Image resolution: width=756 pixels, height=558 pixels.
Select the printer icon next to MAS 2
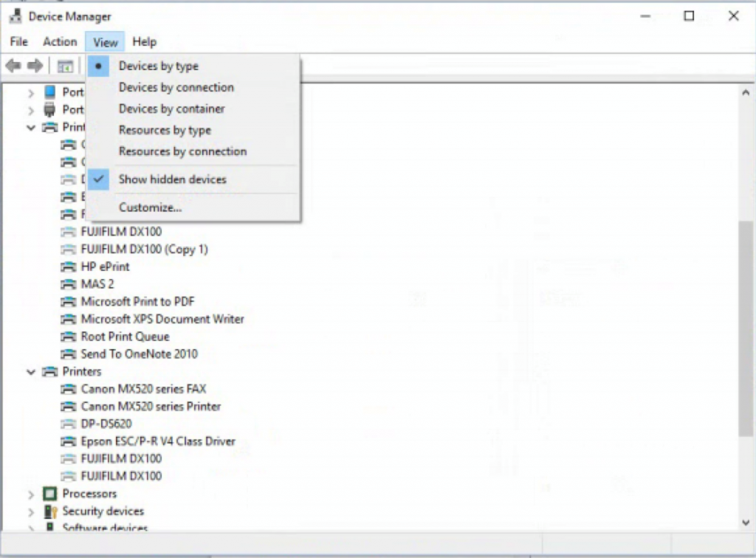(x=69, y=284)
